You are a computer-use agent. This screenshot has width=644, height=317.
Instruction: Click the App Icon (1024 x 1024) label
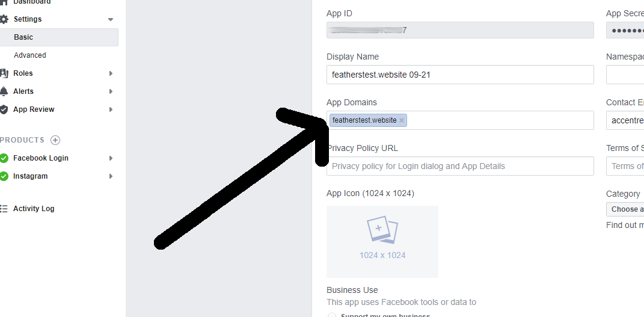point(370,193)
